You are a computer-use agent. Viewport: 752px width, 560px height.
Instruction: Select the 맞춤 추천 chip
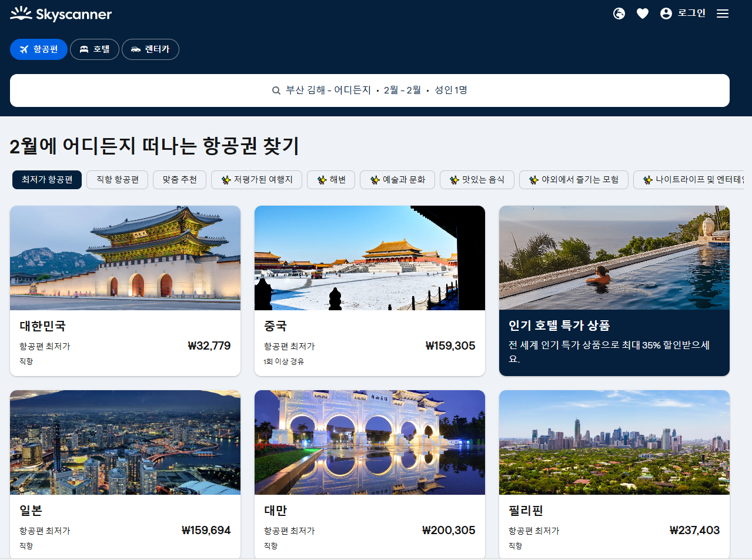click(x=179, y=180)
